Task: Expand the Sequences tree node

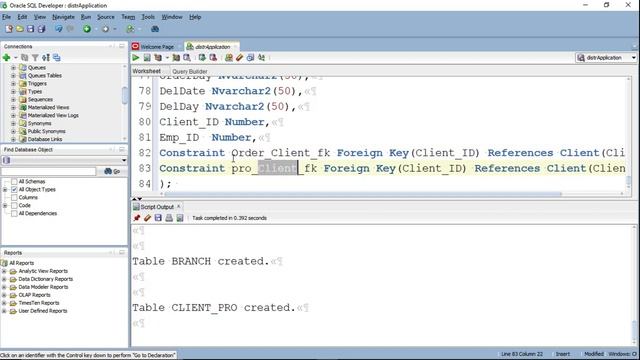Action: pyautogui.click(x=13, y=99)
